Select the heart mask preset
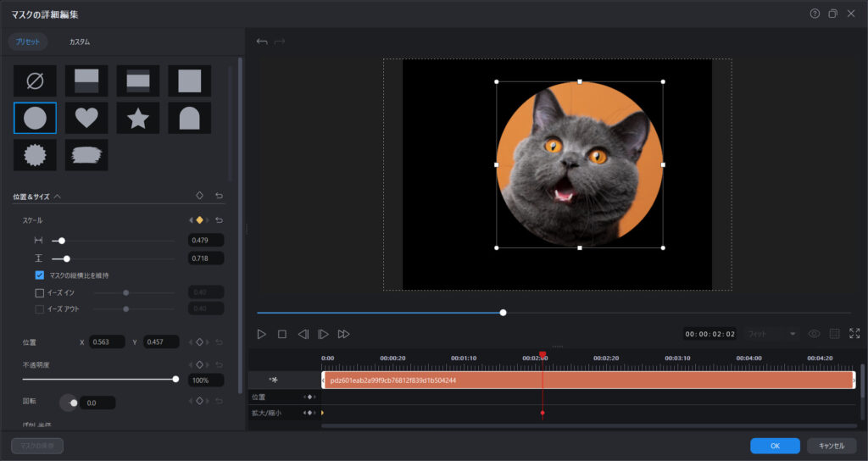The height and width of the screenshot is (461, 868). point(86,118)
